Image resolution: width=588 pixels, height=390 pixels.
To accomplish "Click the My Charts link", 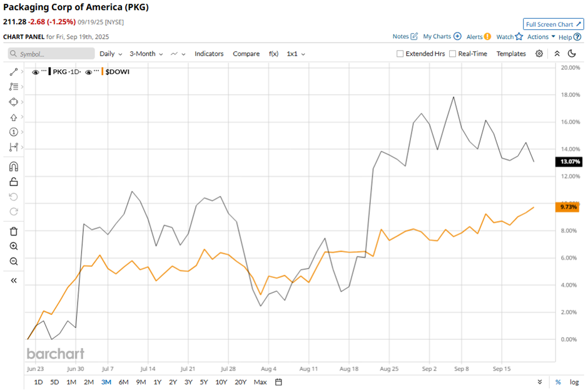I will click(x=437, y=36).
